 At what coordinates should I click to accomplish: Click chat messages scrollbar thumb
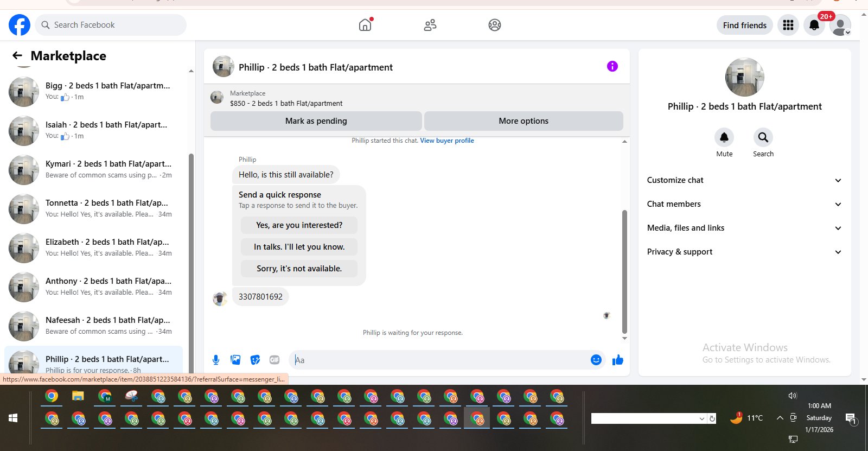[624, 271]
